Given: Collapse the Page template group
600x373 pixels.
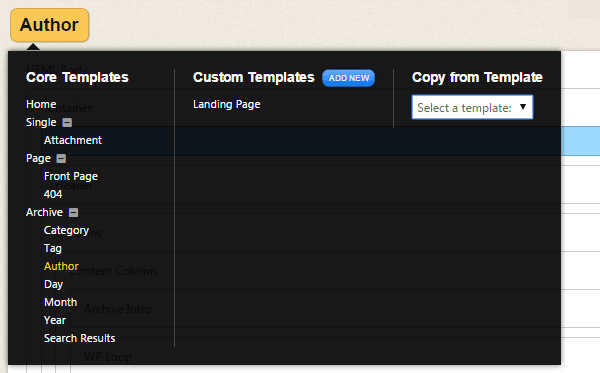Looking at the screenshot, I should click(61, 158).
